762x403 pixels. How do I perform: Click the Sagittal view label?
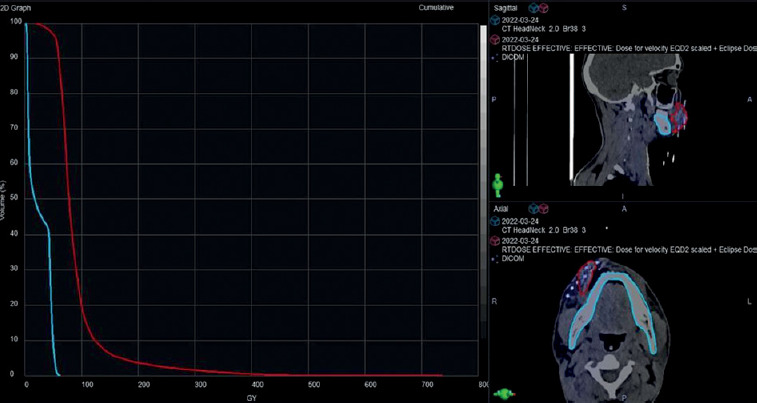tap(505, 7)
